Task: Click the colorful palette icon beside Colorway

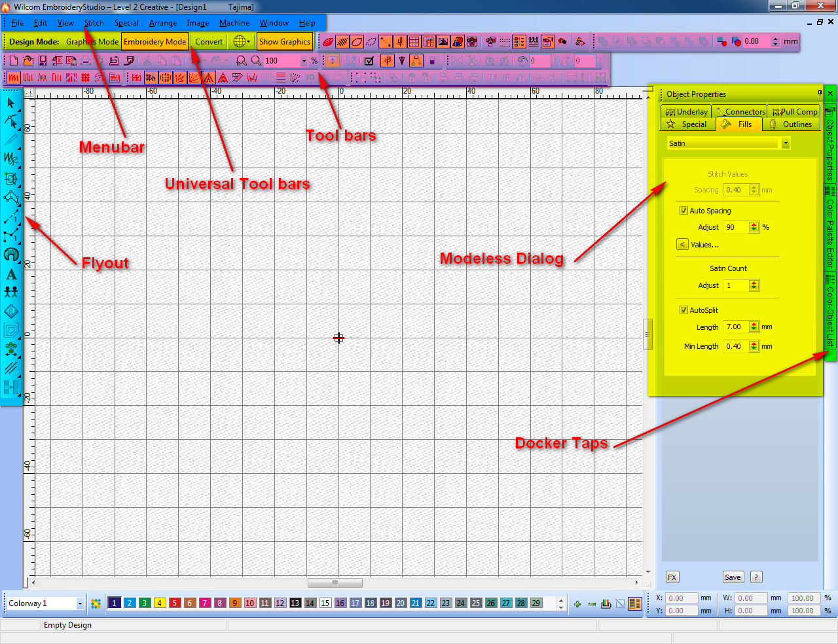Action: [96, 603]
